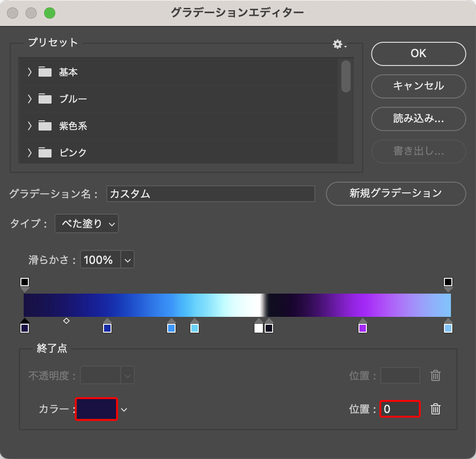Select the rightmost light blue color stop
Image resolution: width=476 pixels, height=459 pixels.
(448, 328)
